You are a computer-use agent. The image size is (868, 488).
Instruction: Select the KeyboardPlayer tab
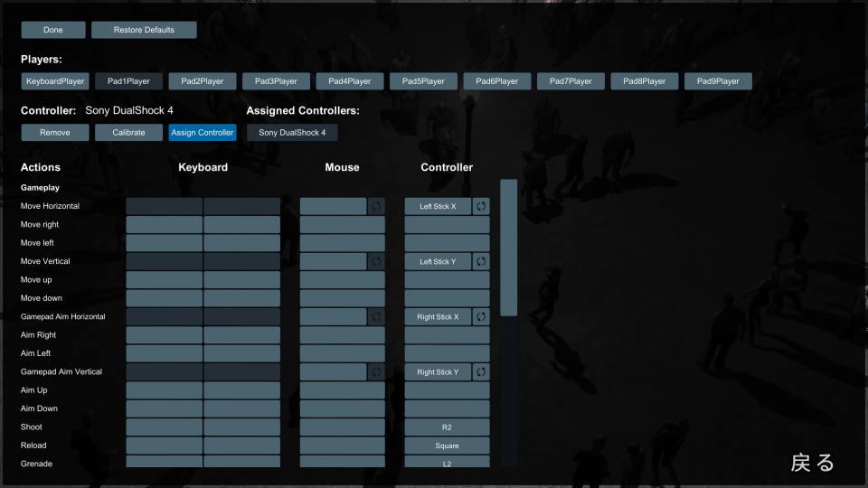[x=55, y=81]
